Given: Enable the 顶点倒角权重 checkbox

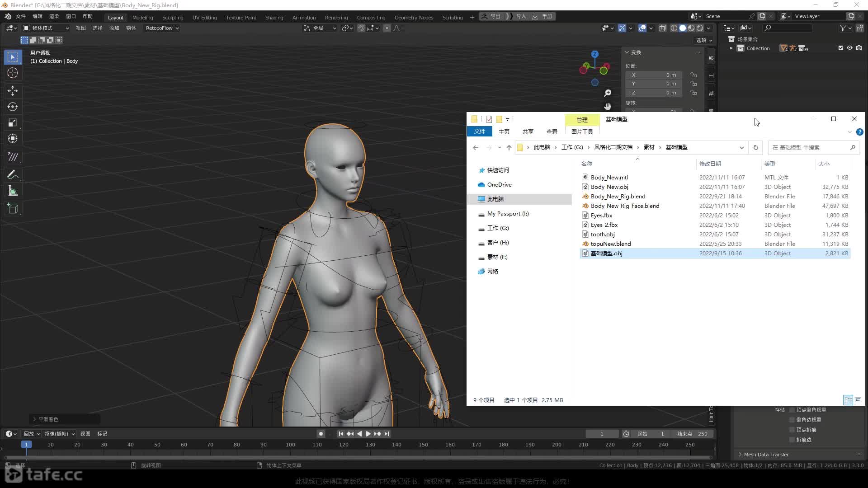Looking at the screenshot, I should click(x=792, y=410).
